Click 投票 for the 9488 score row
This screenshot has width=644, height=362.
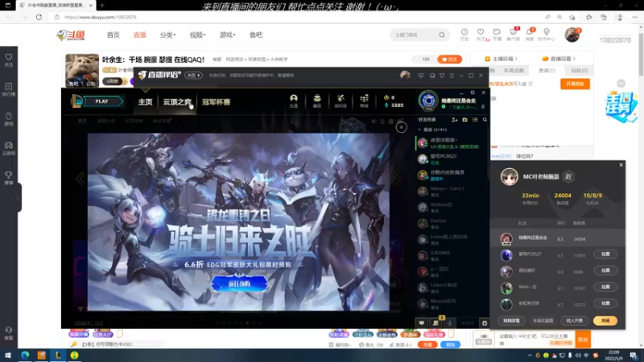605,270
